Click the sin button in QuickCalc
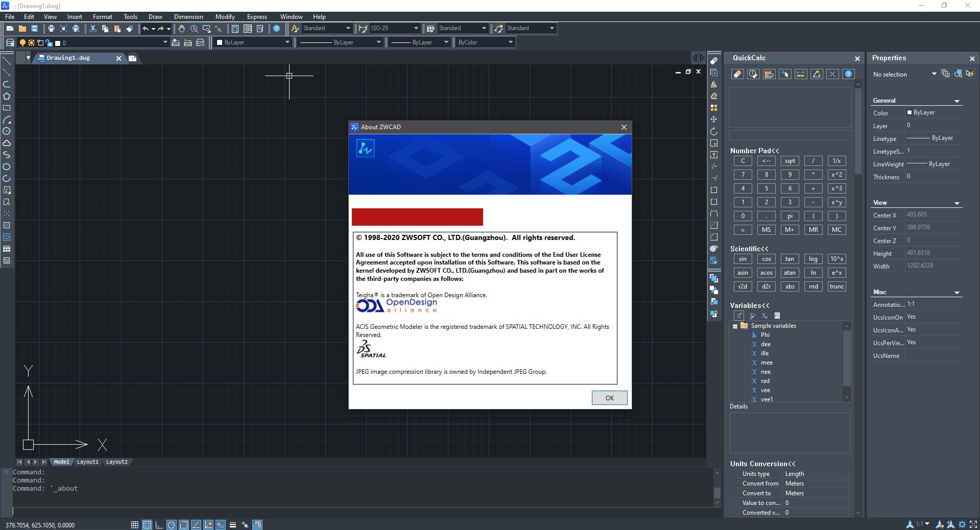Screen dimensions: 980x530 click(743, 259)
